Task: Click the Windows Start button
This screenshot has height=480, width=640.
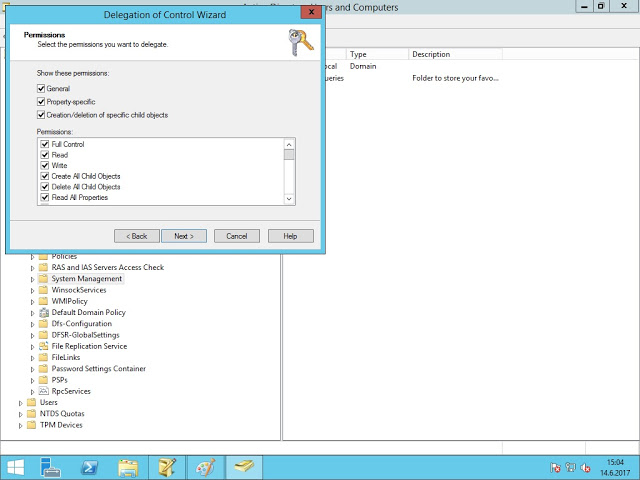Action: pos(17,467)
